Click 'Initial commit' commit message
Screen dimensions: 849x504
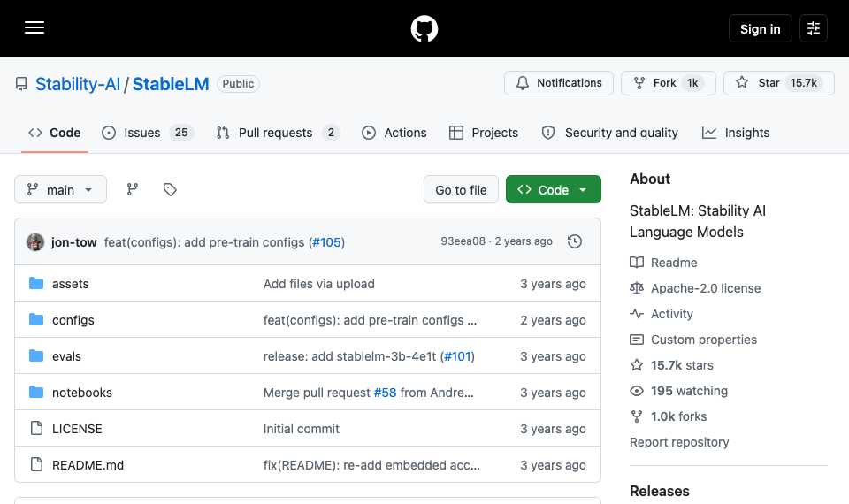click(x=301, y=429)
